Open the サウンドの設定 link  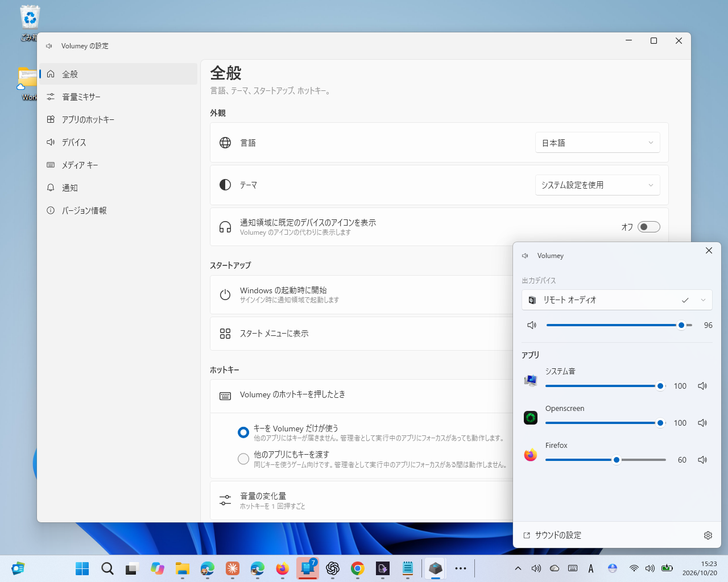552,535
